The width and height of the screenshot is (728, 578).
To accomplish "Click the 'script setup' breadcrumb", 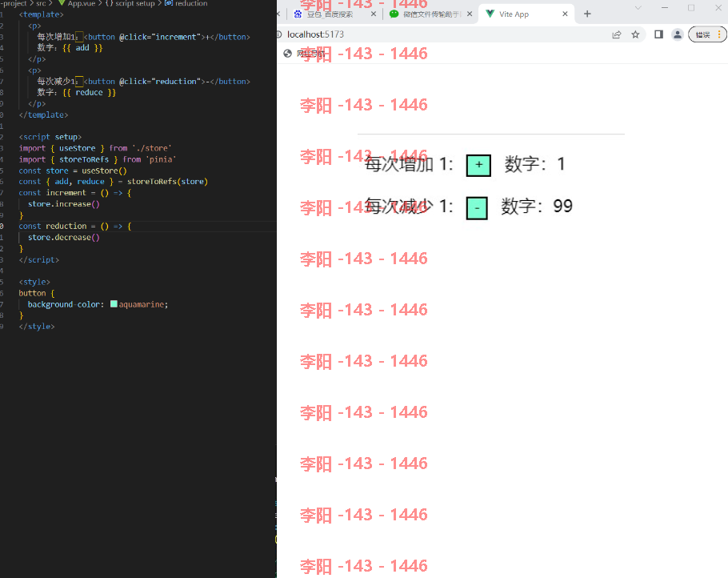I will click(x=134, y=3).
